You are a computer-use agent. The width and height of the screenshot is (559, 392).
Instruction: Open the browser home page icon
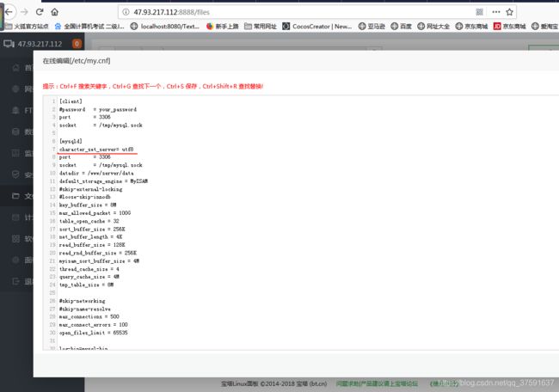click(54, 12)
